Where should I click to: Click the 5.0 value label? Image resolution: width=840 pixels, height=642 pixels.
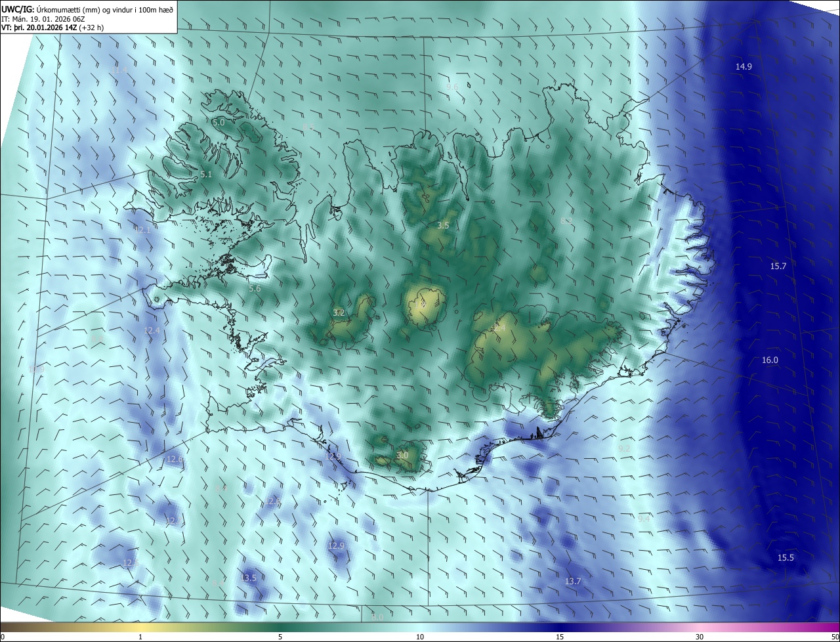219,122
